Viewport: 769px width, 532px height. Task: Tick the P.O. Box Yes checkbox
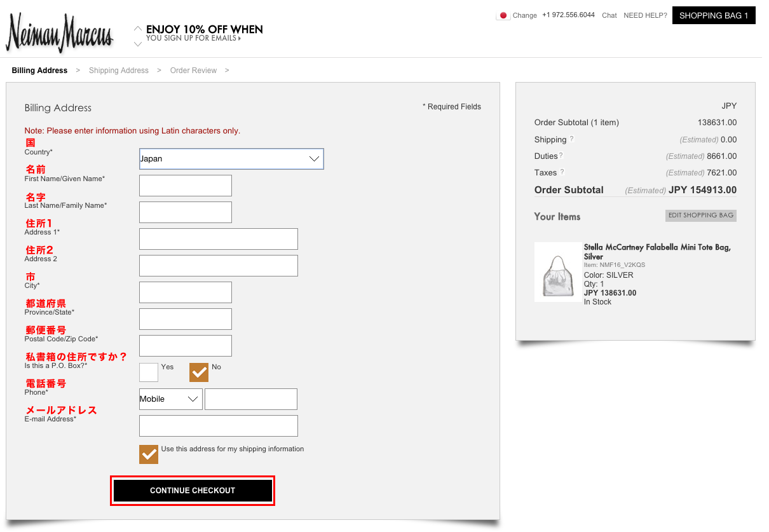(x=149, y=372)
